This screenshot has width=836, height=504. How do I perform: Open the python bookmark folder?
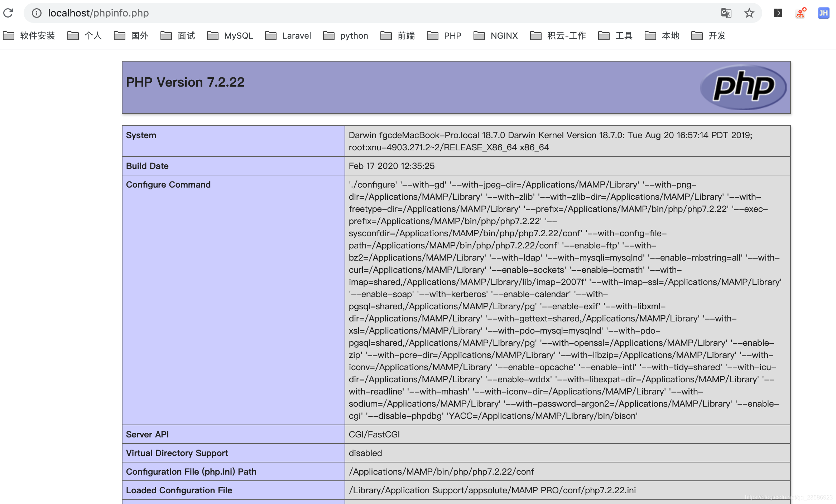346,35
